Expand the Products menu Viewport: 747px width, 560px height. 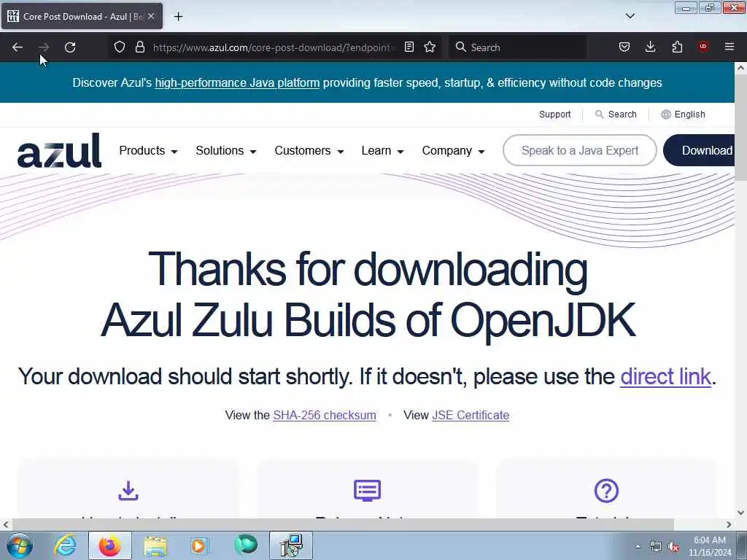(x=148, y=150)
